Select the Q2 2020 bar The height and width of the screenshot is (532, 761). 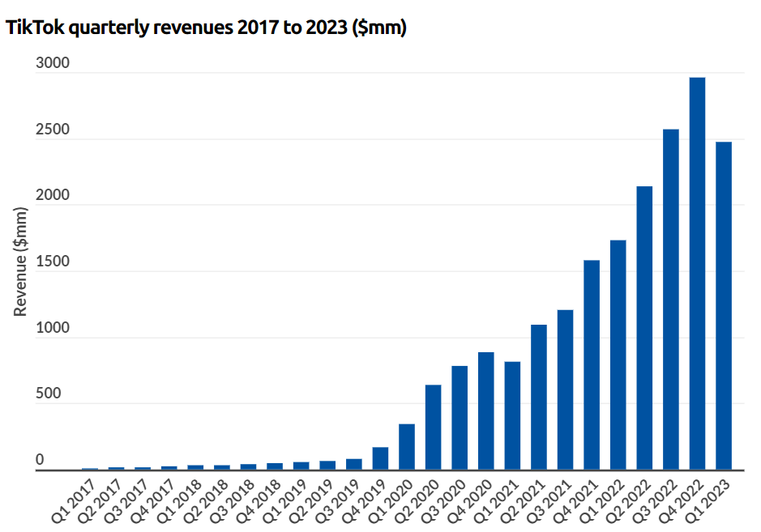(434, 427)
